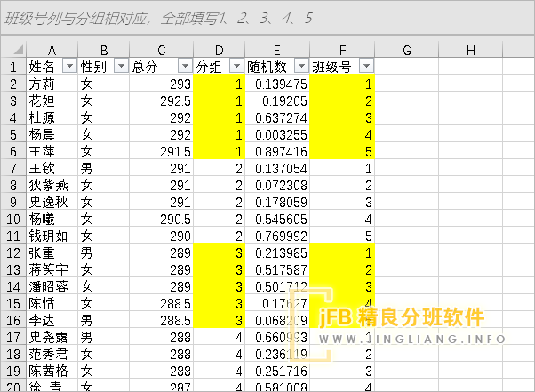Select column A header
This screenshot has height=392, width=535.
coord(52,50)
